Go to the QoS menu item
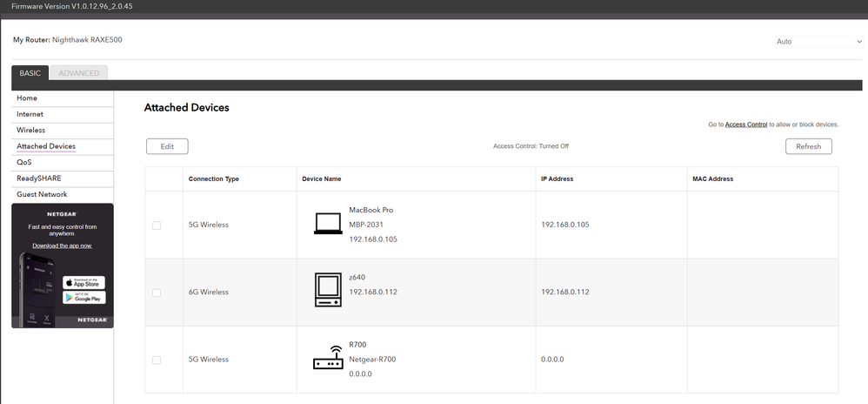Viewport: 868px width, 404px height. tap(24, 162)
